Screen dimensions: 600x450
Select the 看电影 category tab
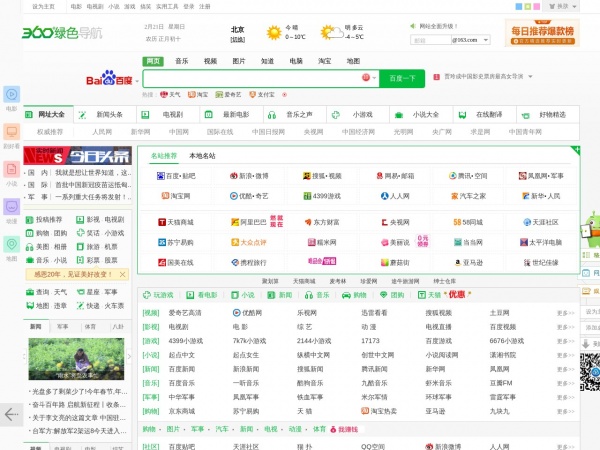[202, 295]
